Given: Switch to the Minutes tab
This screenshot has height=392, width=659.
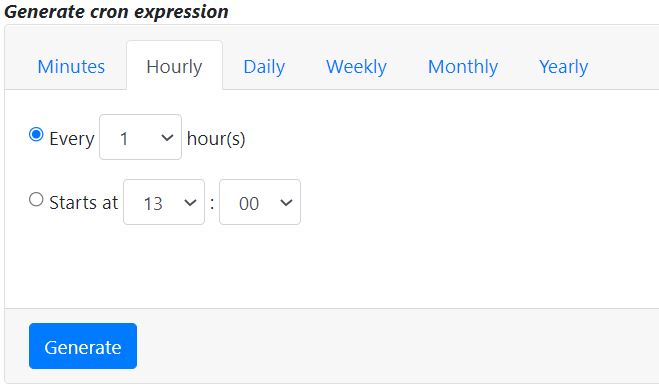Looking at the screenshot, I should point(71,66).
